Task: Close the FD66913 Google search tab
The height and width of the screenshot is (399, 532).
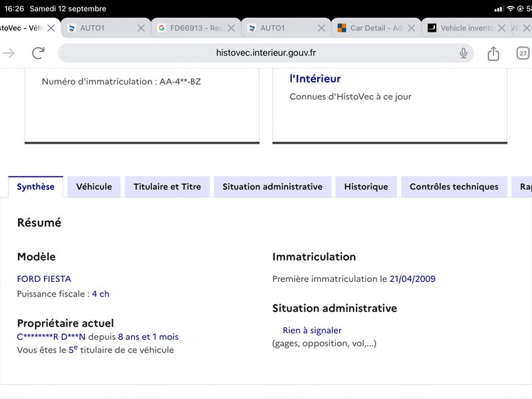Action: point(231,28)
